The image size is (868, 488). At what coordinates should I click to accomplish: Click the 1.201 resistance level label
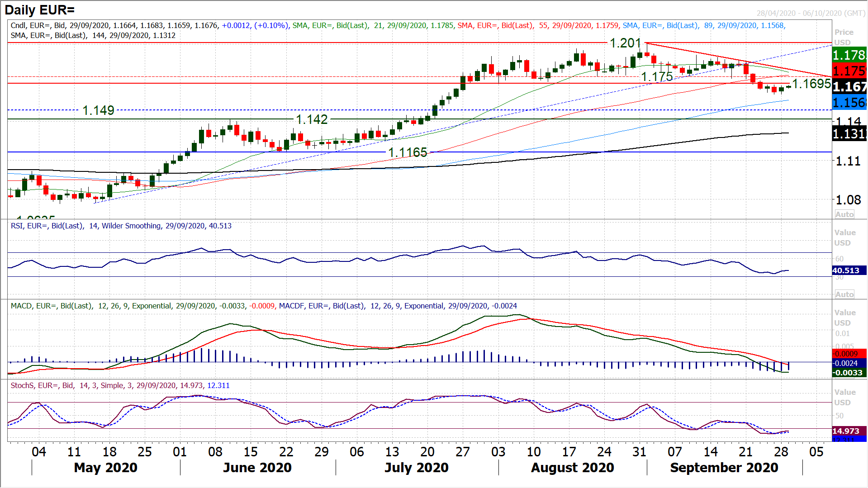point(625,43)
